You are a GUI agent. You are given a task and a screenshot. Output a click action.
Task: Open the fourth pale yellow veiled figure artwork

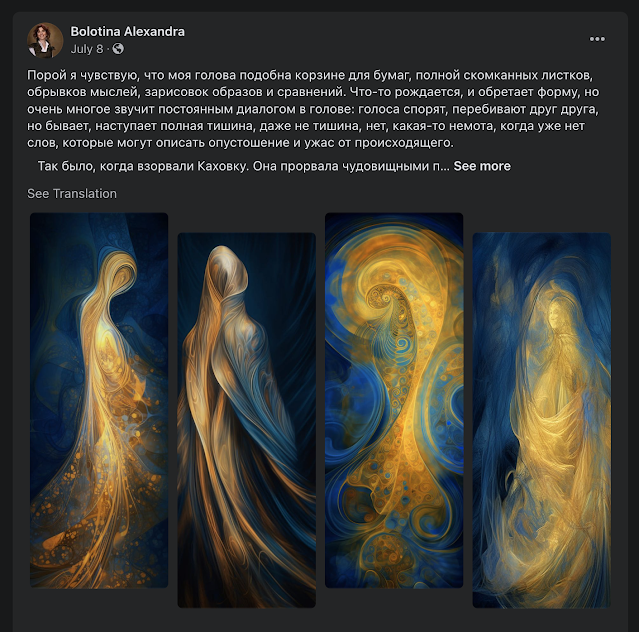point(542,420)
